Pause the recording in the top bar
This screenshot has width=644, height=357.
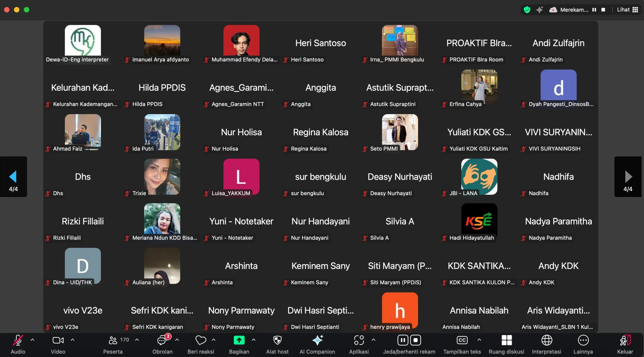point(594,10)
